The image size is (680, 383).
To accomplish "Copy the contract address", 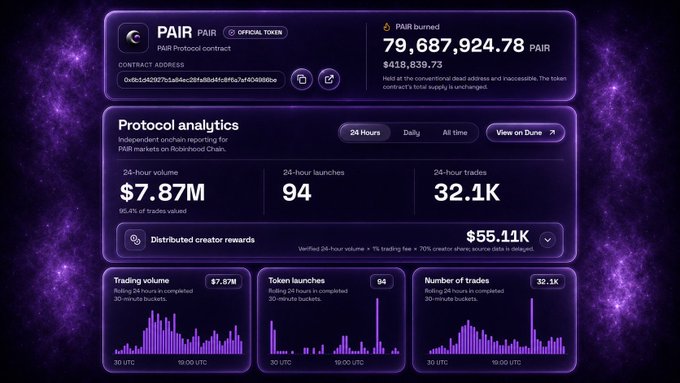I will pyautogui.click(x=301, y=79).
